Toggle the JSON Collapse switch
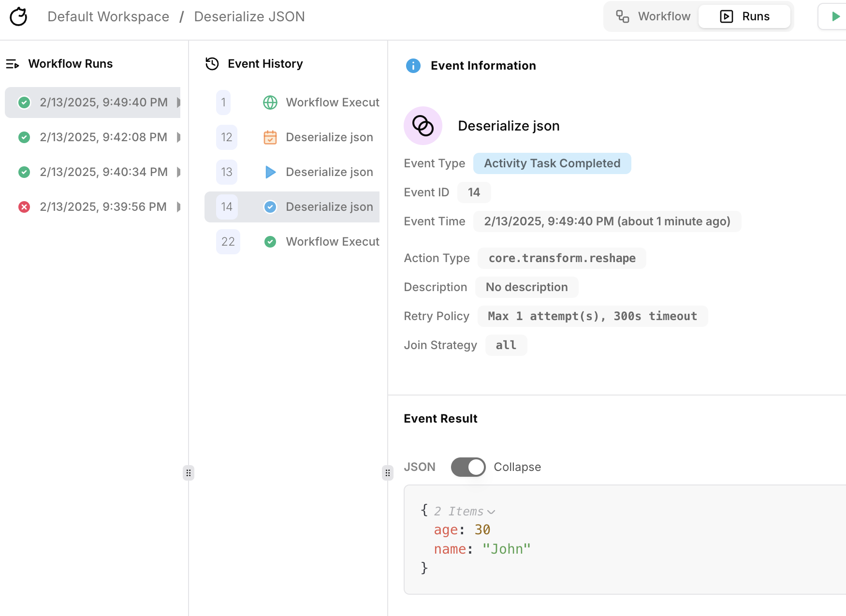846x616 pixels. (x=467, y=467)
